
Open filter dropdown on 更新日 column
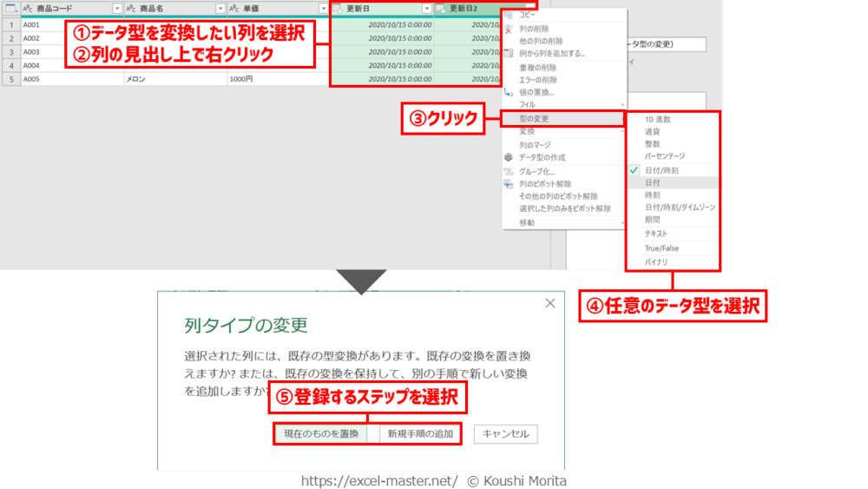[x=425, y=9]
